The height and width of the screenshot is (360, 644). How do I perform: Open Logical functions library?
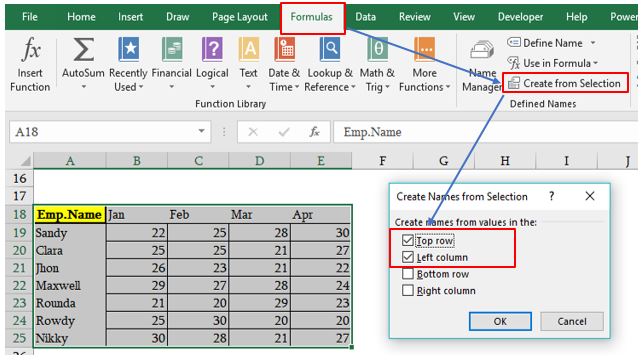[x=212, y=64]
